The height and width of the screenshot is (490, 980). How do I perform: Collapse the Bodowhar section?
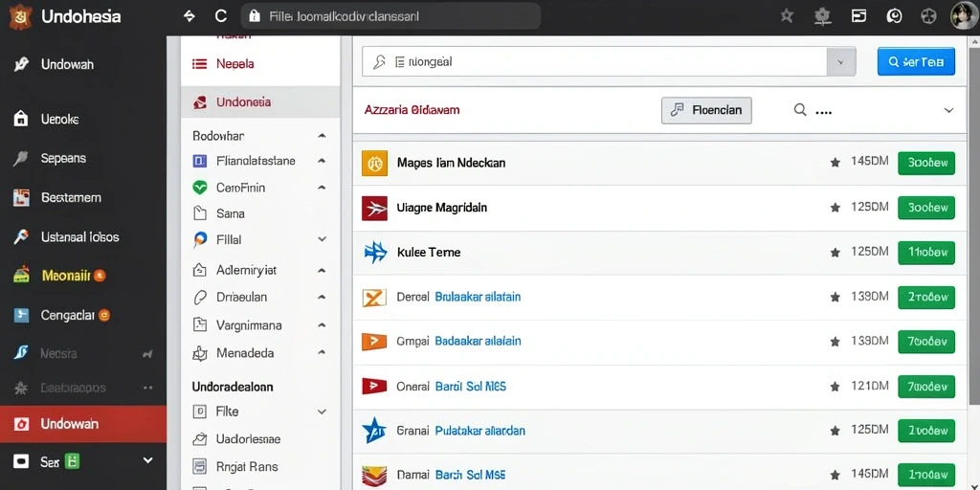pos(322,135)
